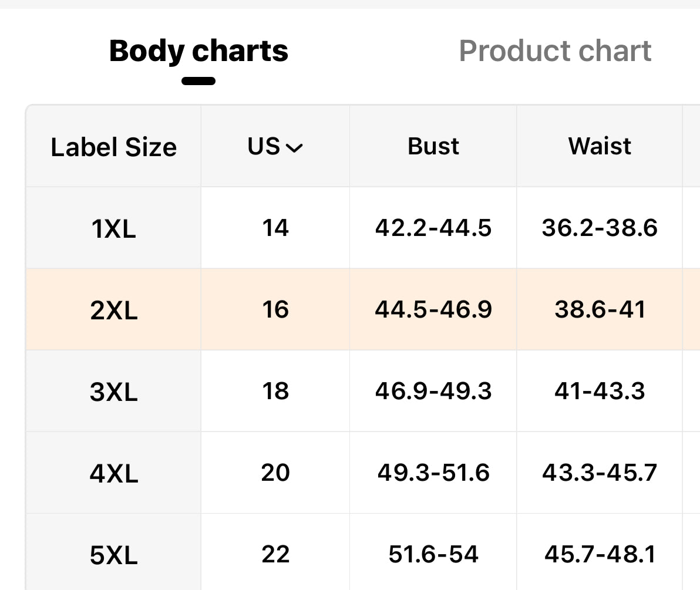Click US size 22 cell
The height and width of the screenshot is (590, 700).
click(x=275, y=554)
